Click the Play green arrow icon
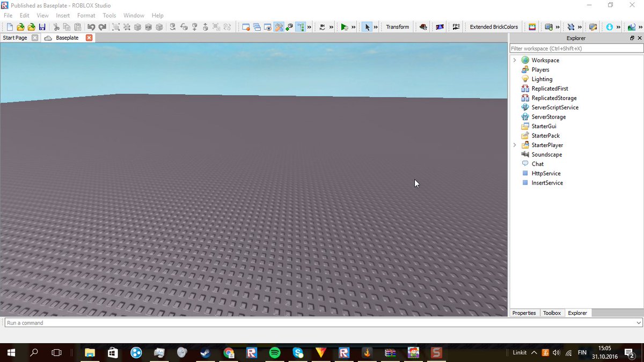The height and width of the screenshot is (362, 644). 345,27
